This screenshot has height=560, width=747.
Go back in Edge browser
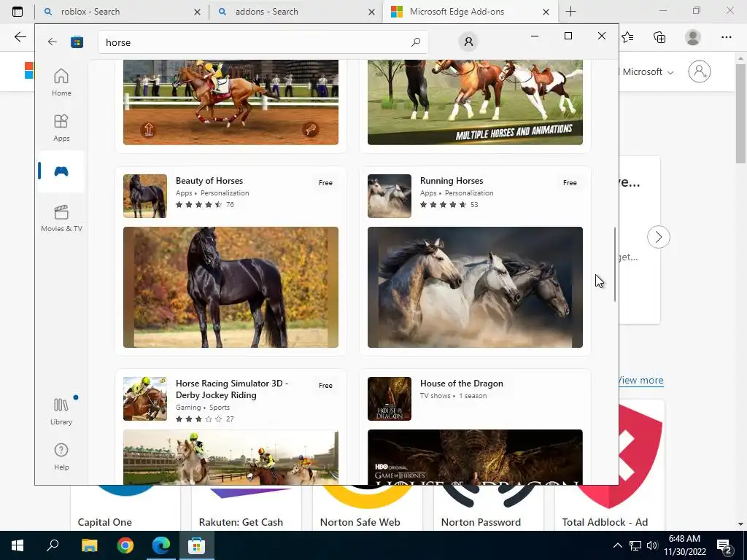(x=20, y=37)
